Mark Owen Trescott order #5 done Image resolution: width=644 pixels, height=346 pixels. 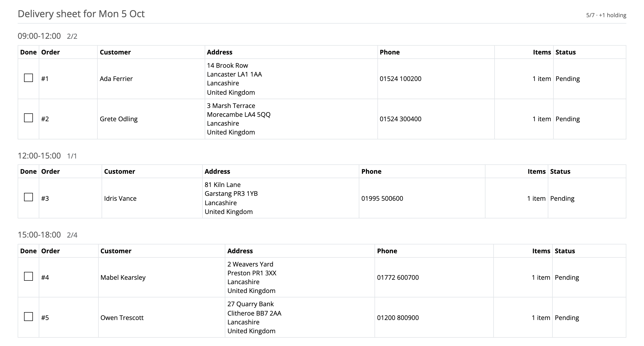(28, 317)
